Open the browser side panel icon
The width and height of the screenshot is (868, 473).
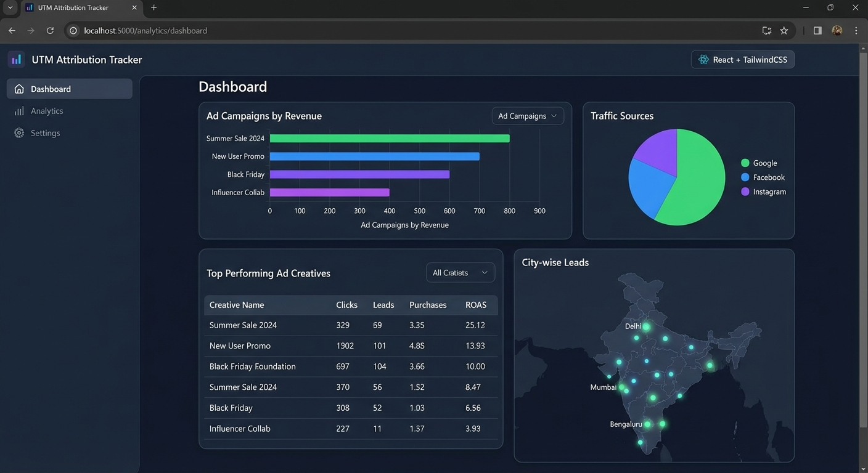817,31
